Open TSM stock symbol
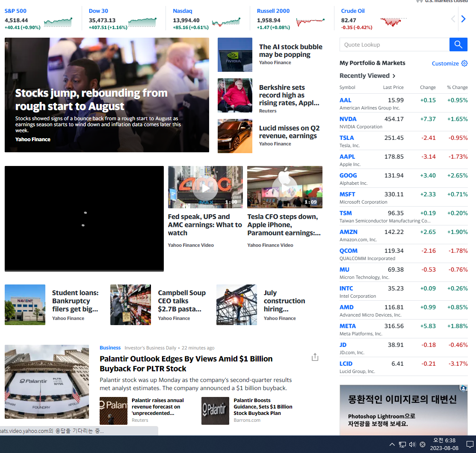476x453 pixels. tap(346, 213)
